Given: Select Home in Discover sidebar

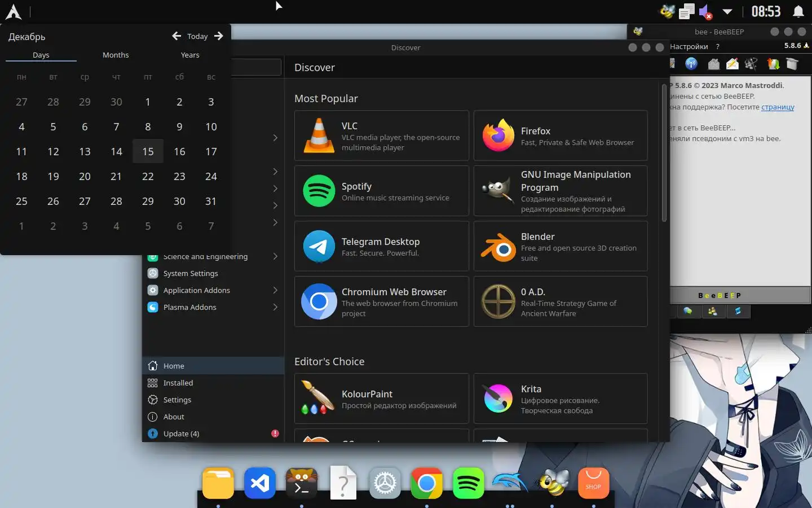Looking at the screenshot, I should (x=213, y=366).
